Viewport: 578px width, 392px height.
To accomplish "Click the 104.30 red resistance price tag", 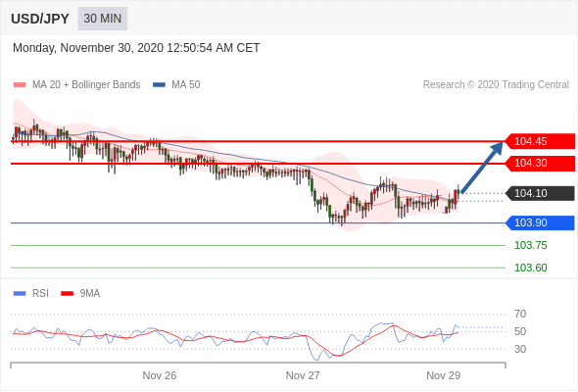I will [x=540, y=163].
